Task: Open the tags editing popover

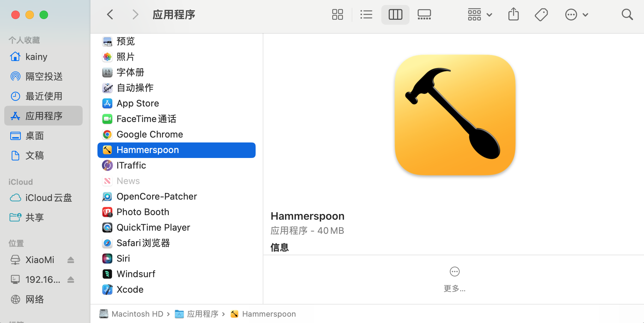Action: tap(541, 14)
